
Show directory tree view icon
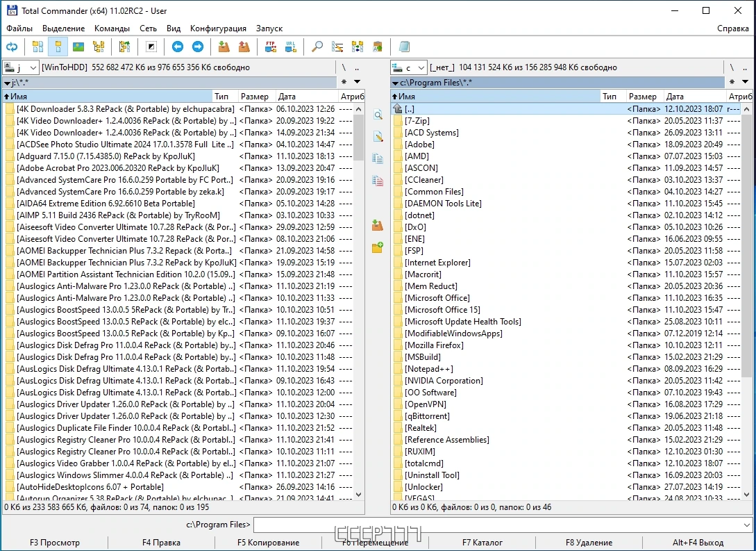[x=99, y=47]
